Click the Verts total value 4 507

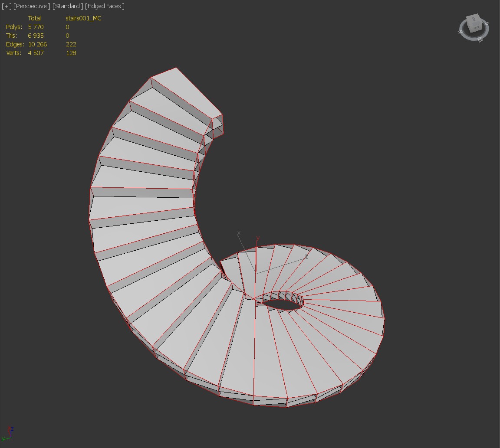36,53
